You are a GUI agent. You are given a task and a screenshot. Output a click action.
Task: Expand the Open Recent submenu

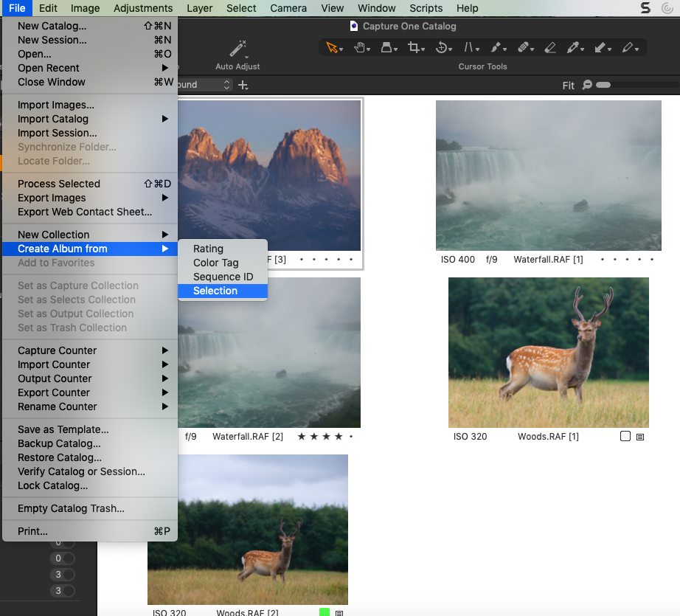[90, 68]
